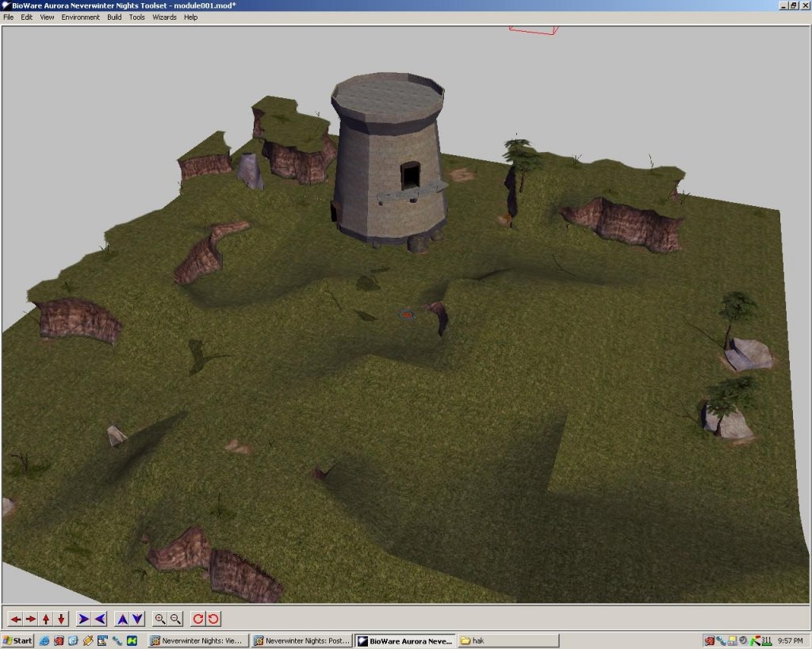This screenshot has width=812, height=649.
Task: Launch Internet Explorer from quick launch
Action: tap(44, 640)
